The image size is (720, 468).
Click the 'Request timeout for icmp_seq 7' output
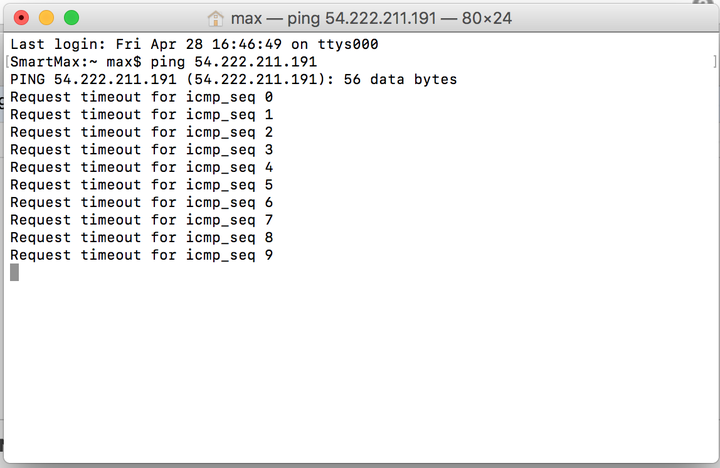(x=141, y=220)
